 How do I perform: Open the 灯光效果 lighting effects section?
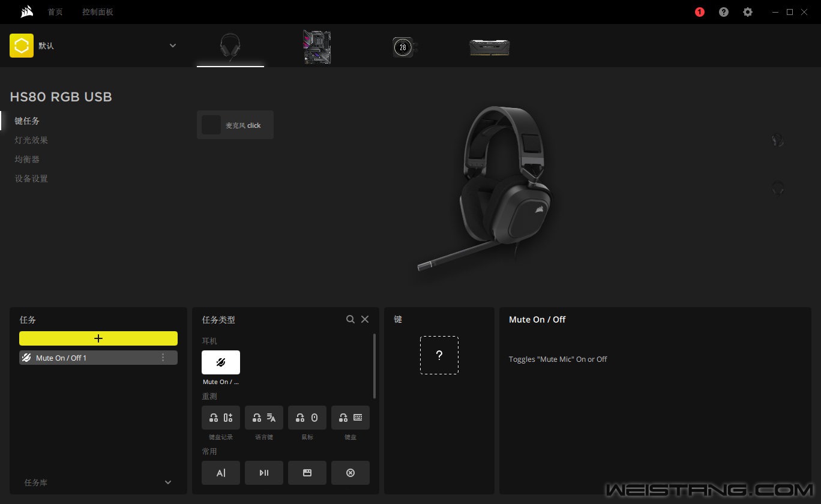click(31, 140)
